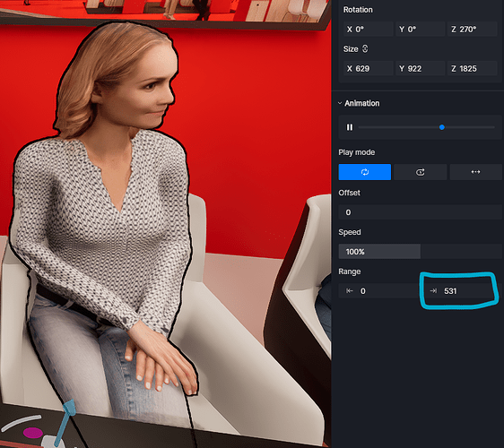Select the ping-pong play mode button
Image resolution: width=504 pixels, height=448 pixels.
[475, 172]
